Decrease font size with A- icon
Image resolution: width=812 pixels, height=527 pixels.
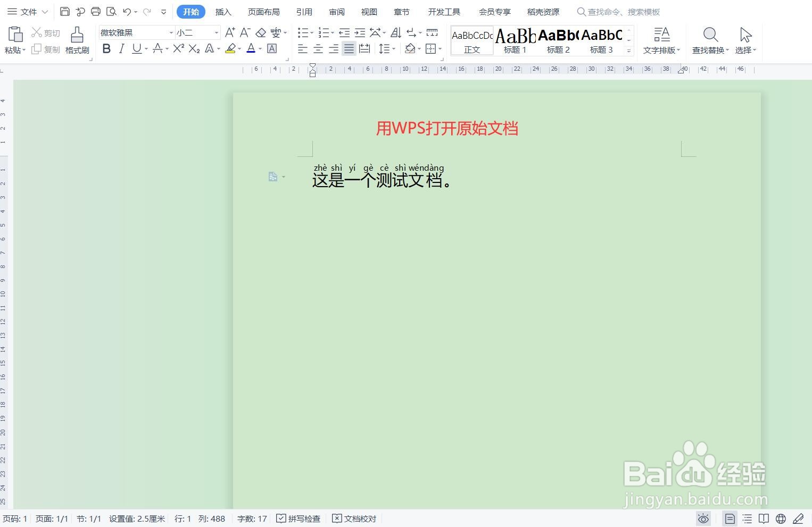point(245,32)
